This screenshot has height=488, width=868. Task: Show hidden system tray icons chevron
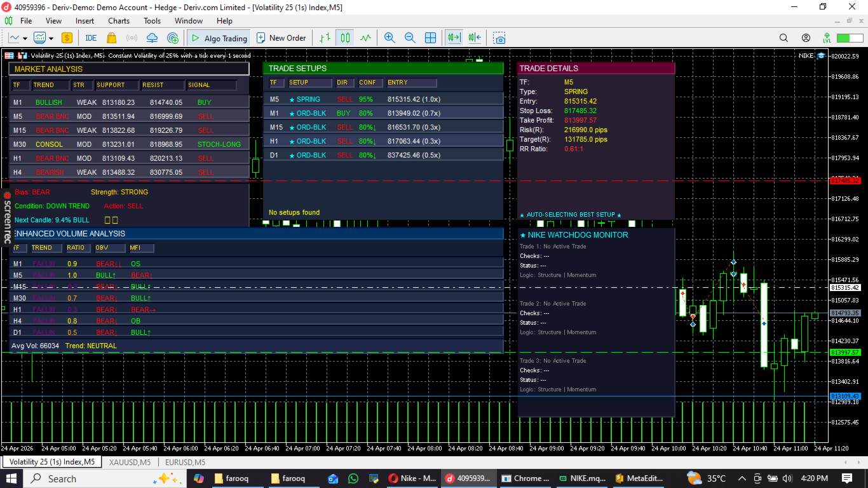coord(742,478)
